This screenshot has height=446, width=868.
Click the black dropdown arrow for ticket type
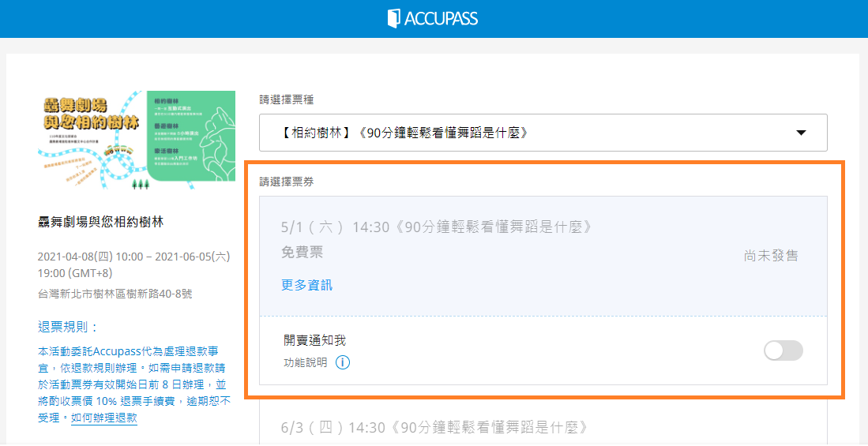(802, 133)
